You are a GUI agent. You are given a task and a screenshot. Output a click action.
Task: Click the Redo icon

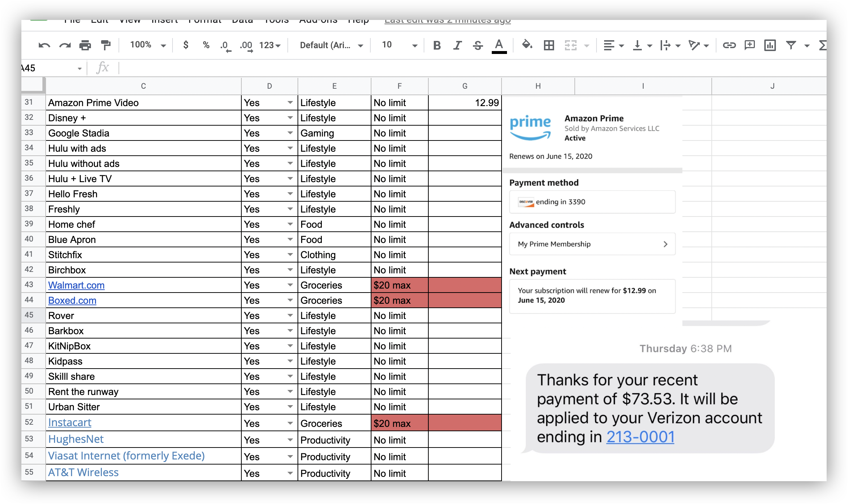point(65,45)
